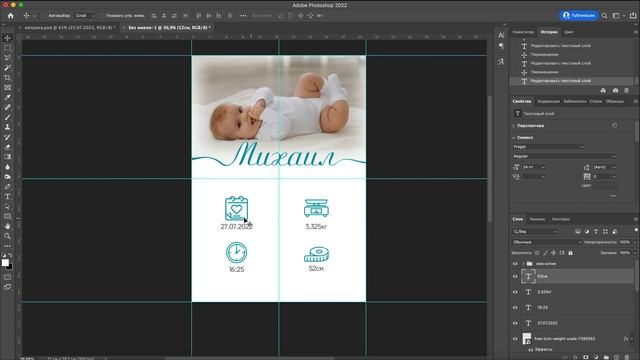The image size is (640, 360).
Task: Select the Zoom tool
Action: [7, 236]
